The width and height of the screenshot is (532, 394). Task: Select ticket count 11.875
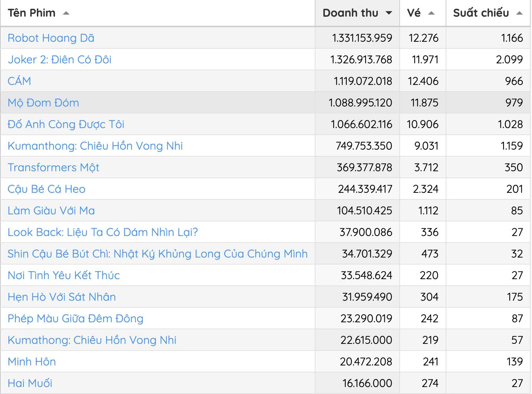point(425,103)
